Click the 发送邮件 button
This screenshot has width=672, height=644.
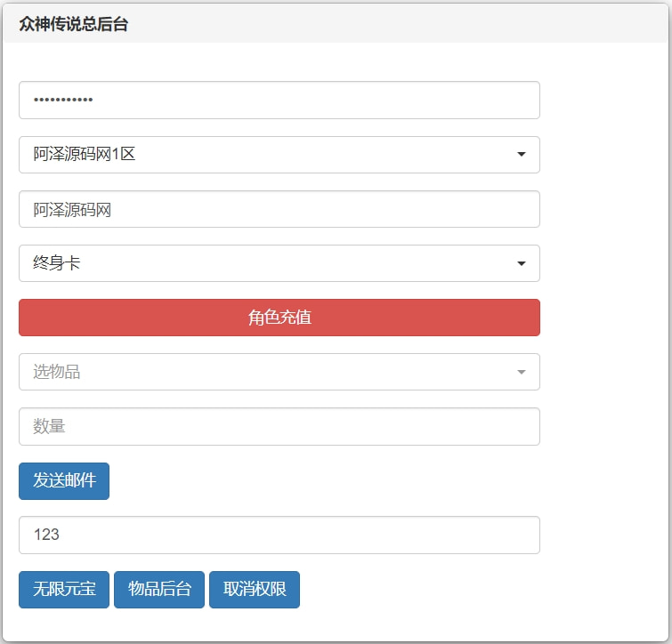point(64,481)
